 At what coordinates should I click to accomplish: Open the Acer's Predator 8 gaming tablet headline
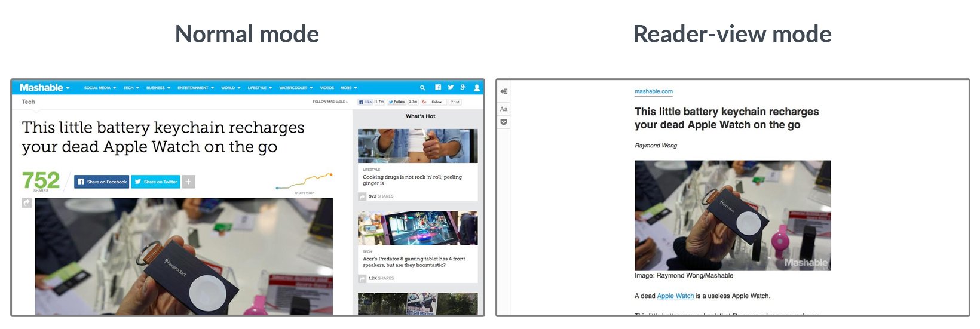414,262
